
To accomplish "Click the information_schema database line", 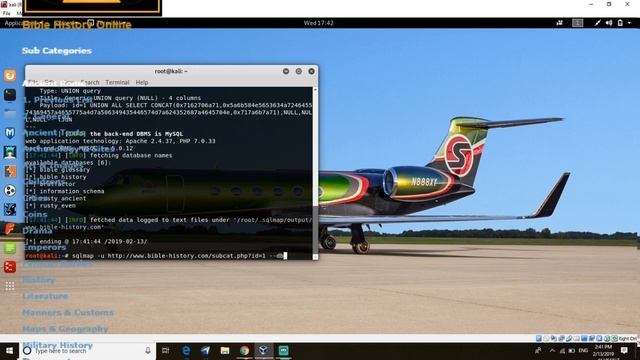I will 65,191.
